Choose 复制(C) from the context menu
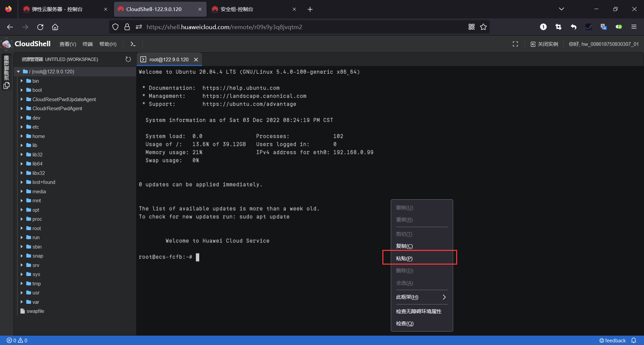The width and height of the screenshot is (644, 345). tap(422, 246)
